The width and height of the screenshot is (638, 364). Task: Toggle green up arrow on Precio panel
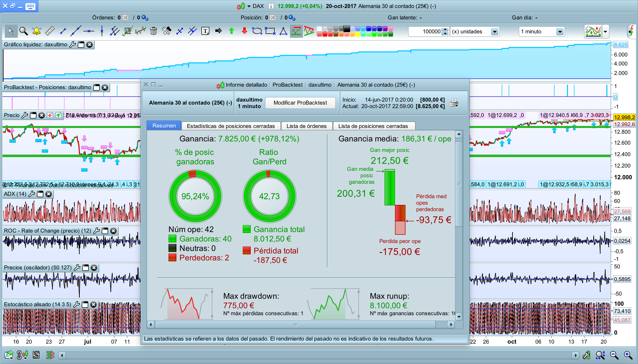coord(58,115)
